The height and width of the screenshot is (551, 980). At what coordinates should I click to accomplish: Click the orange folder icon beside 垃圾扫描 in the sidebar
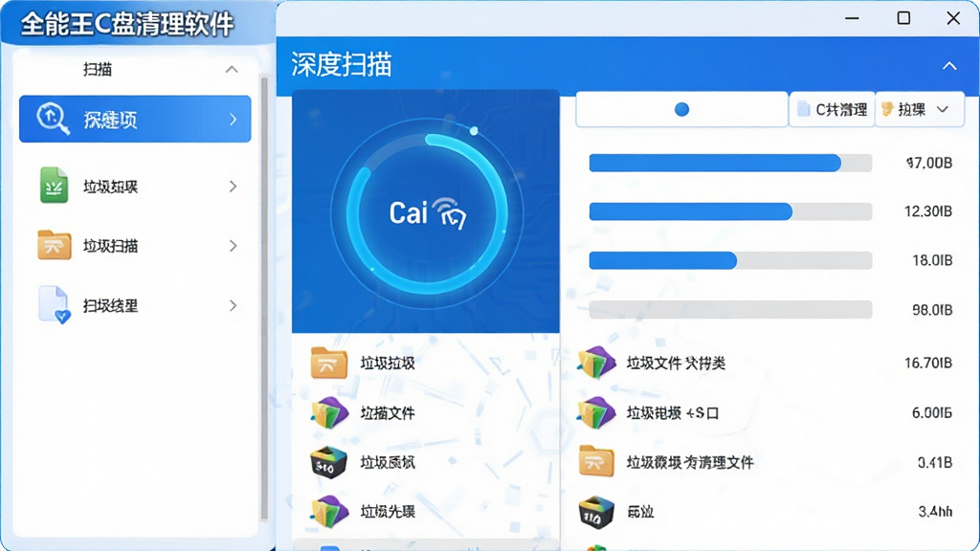pyautogui.click(x=54, y=245)
